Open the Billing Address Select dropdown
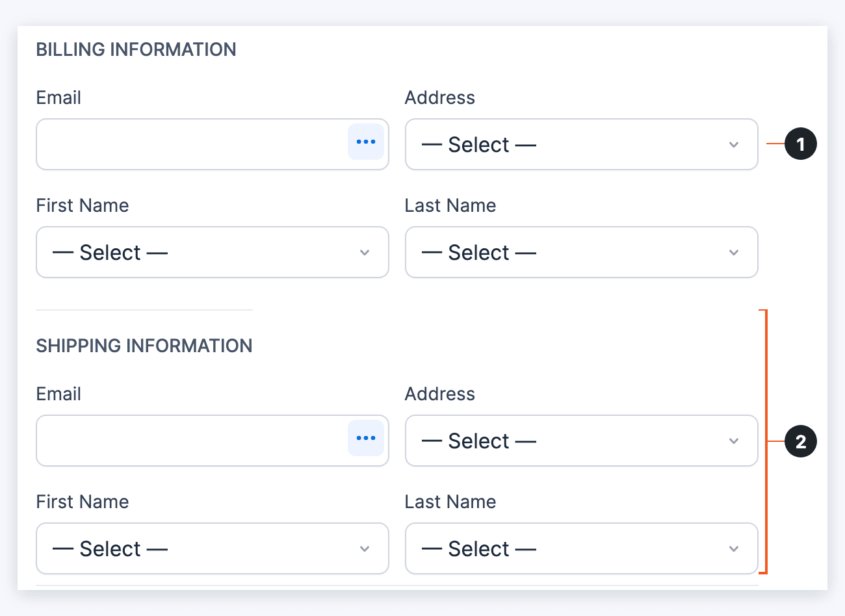Viewport: 845px width, 616px height. click(x=581, y=144)
